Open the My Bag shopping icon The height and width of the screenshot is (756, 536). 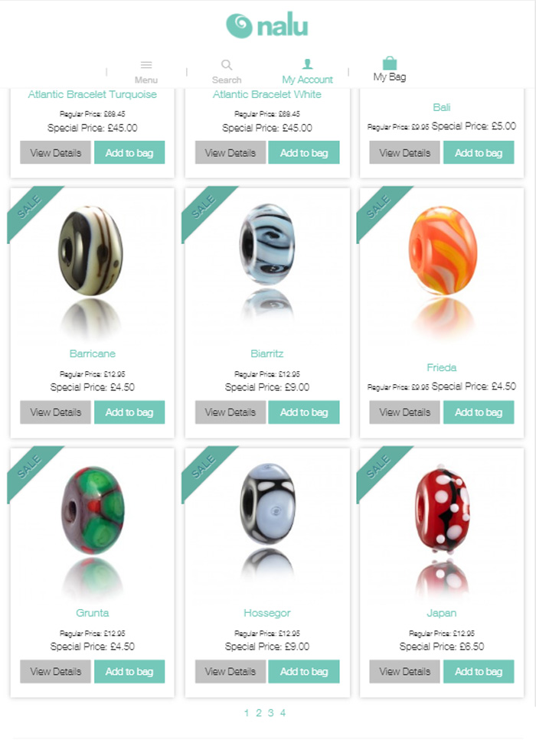coord(389,64)
